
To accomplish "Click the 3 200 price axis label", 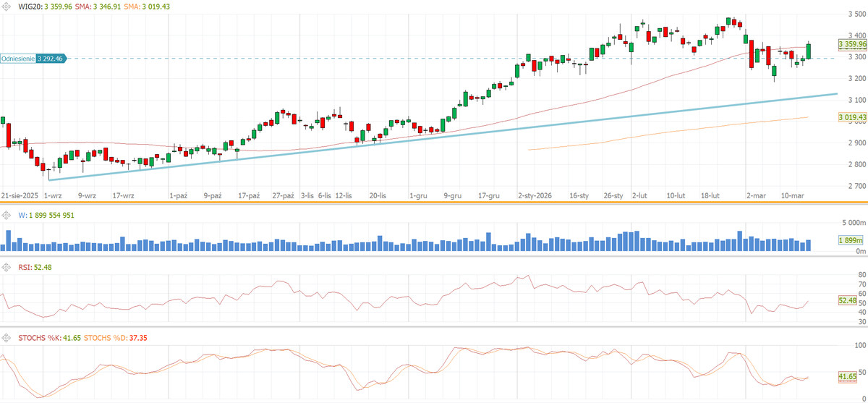I will (x=857, y=78).
